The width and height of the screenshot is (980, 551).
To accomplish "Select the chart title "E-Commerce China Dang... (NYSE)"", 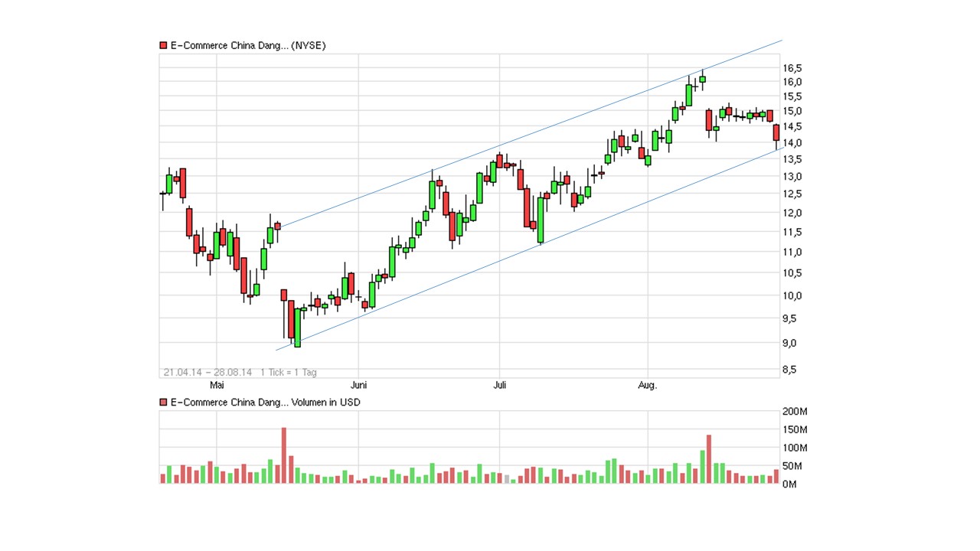I will [x=248, y=46].
